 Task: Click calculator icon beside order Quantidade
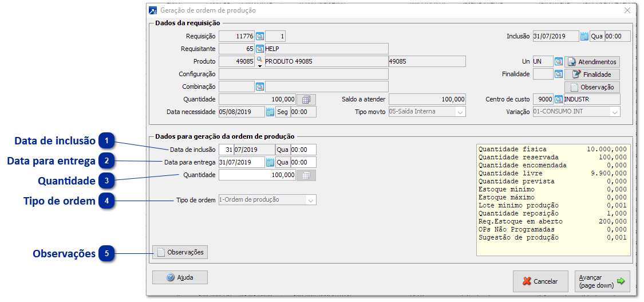click(306, 175)
